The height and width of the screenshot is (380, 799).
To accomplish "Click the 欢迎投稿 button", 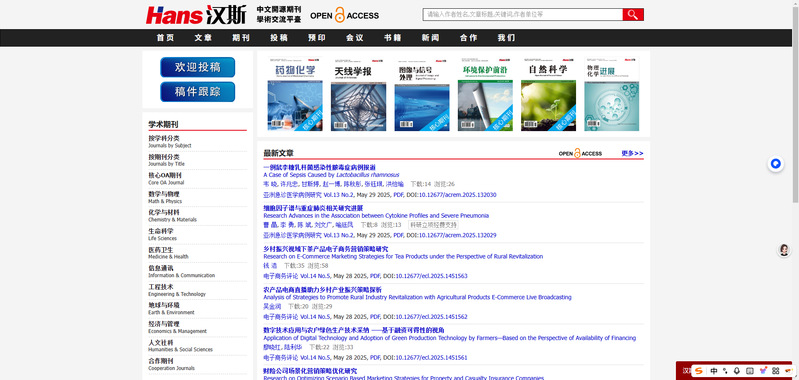I will (198, 67).
